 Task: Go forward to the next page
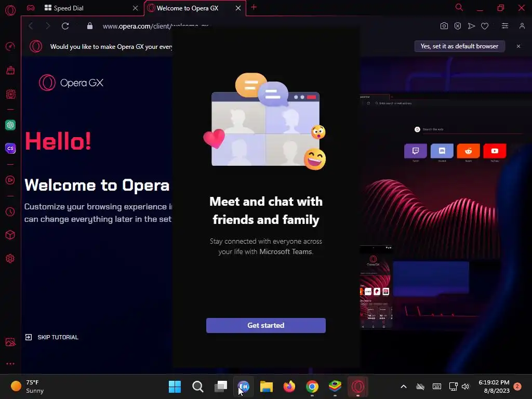[48, 26]
